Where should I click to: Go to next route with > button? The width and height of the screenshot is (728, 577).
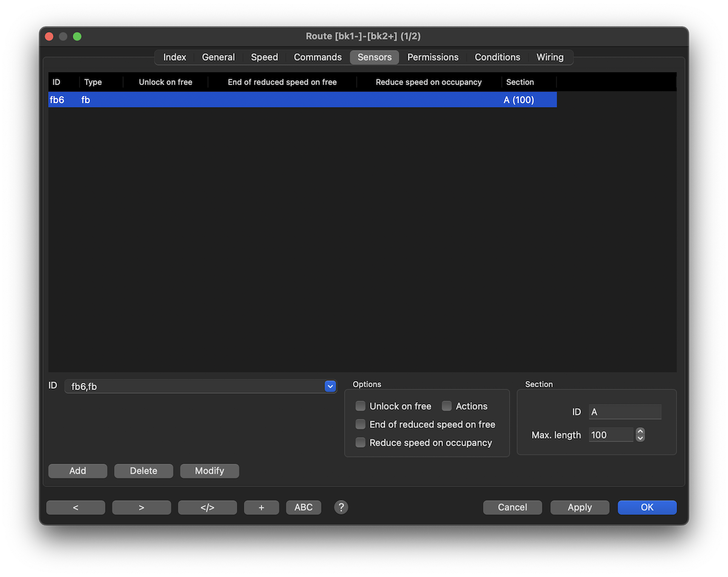click(x=141, y=507)
